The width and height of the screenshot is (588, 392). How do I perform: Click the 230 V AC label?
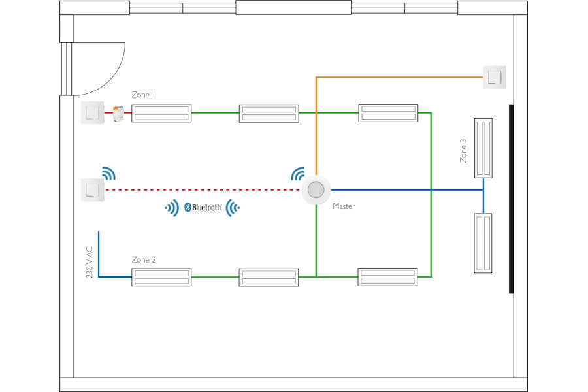(x=90, y=263)
